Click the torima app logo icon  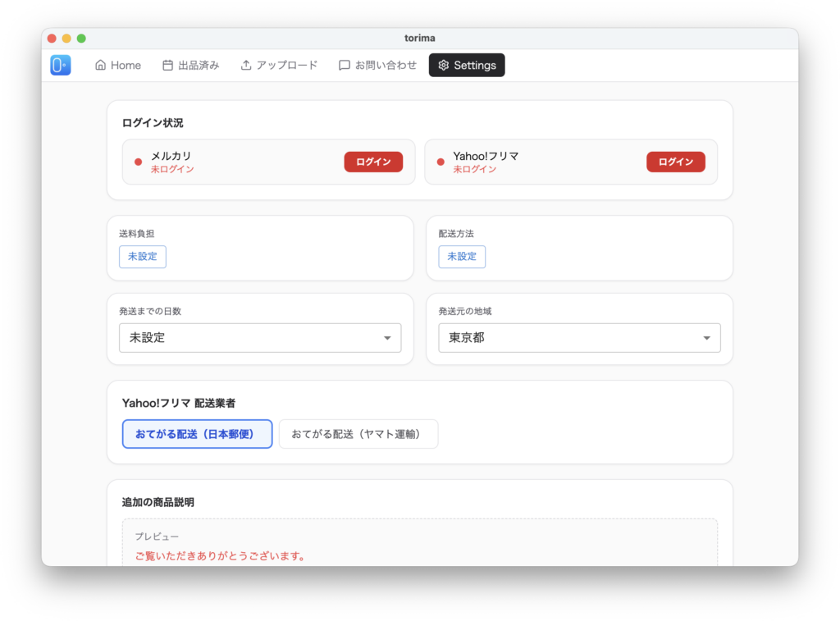pos(61,66)
